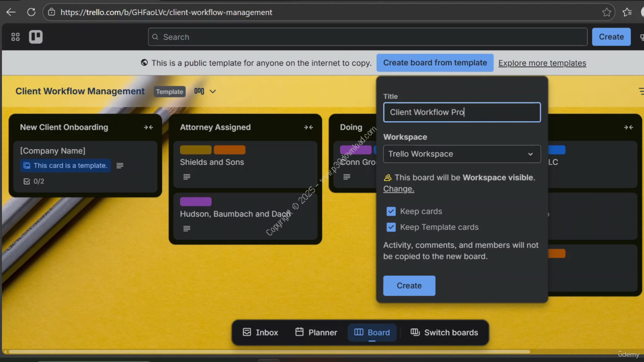
Task: Open the app switcher grid icon
Action: coord(16,37)
